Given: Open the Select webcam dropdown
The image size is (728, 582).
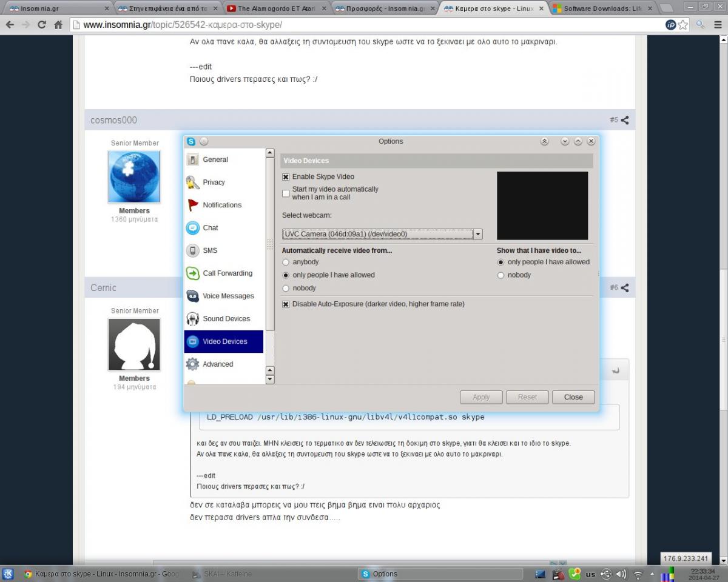Looking at the screenshot, I should (x=382, y=234).
